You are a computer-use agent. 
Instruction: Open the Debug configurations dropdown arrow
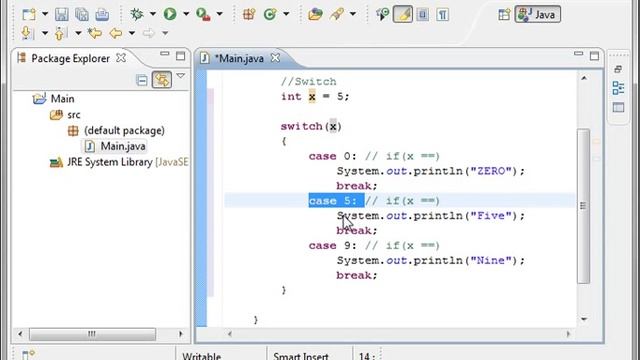click(x=153, y=14)
